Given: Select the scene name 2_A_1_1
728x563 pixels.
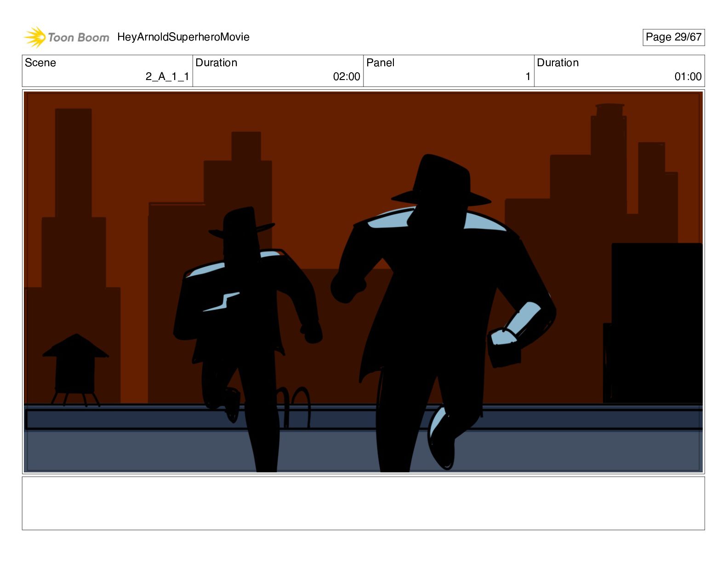Looking at the screenshot, I should coord(167,76).
